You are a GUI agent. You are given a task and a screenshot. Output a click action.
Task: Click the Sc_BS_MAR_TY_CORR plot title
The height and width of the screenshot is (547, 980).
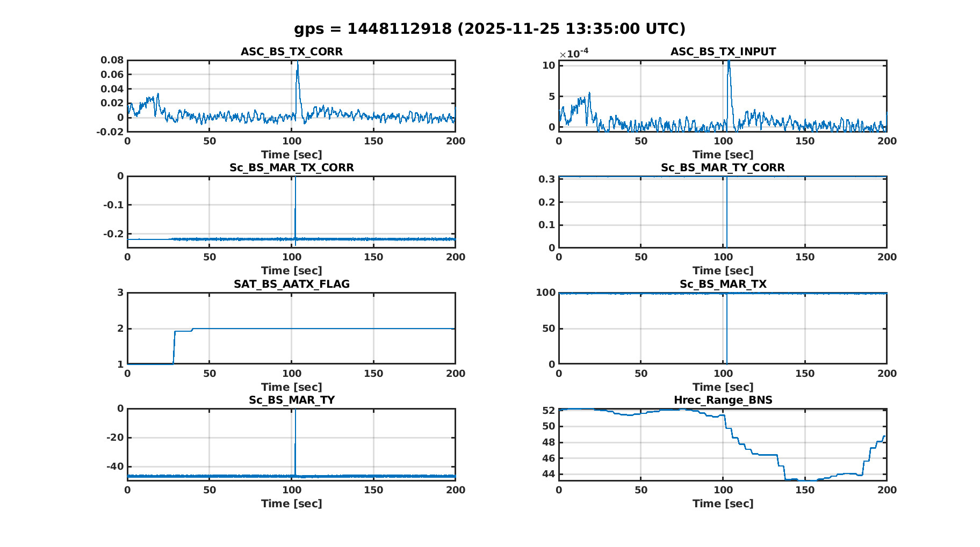tap(723, 167)
